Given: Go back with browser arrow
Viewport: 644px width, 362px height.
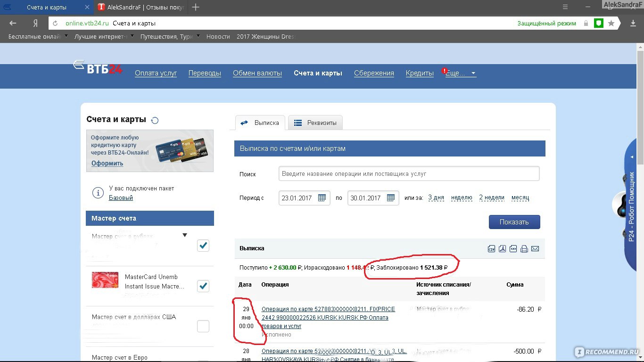Looking at the screenshot, I should [13, 23].
